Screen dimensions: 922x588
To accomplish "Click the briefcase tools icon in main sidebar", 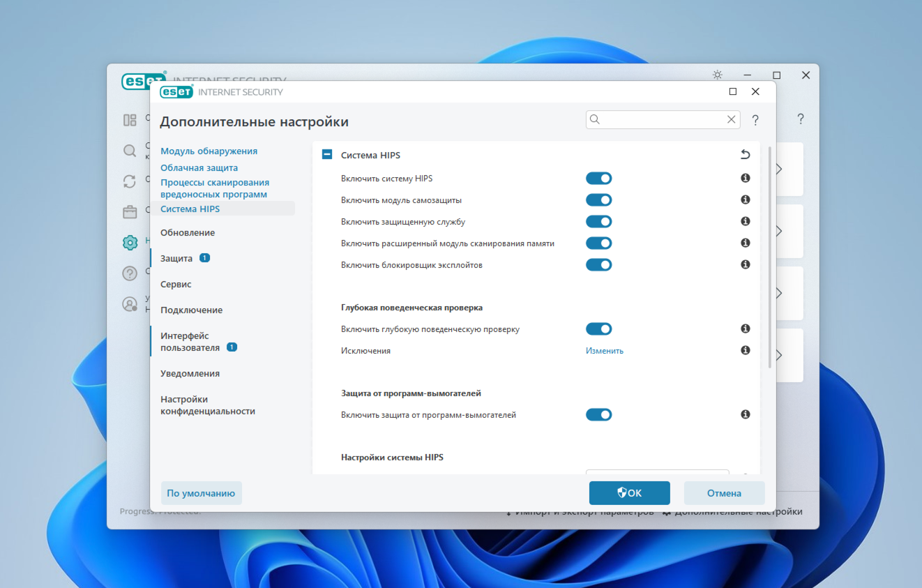I will (130, 212).
